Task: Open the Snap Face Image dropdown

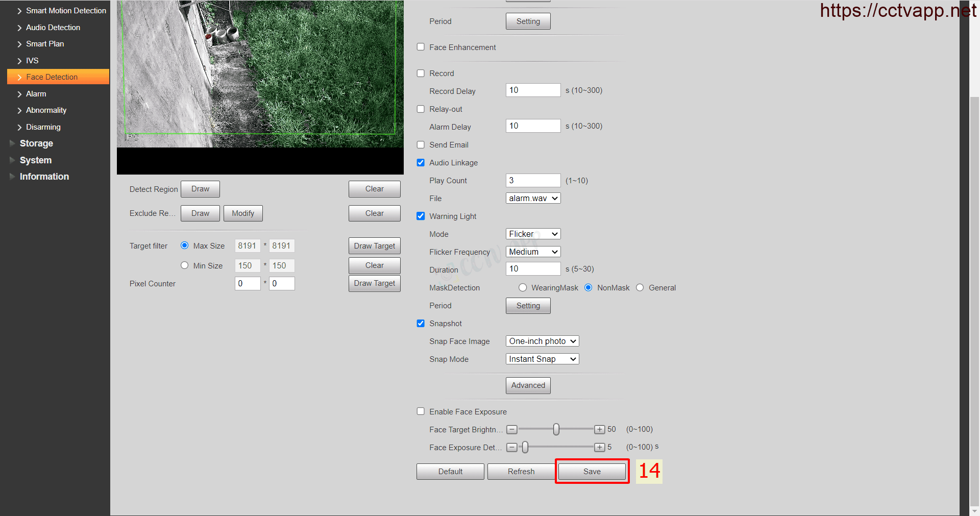Action: (542, 341)
